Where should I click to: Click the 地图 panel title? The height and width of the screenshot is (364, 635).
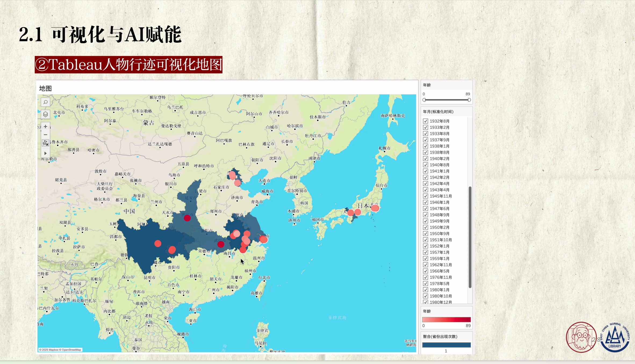point(45,89)
